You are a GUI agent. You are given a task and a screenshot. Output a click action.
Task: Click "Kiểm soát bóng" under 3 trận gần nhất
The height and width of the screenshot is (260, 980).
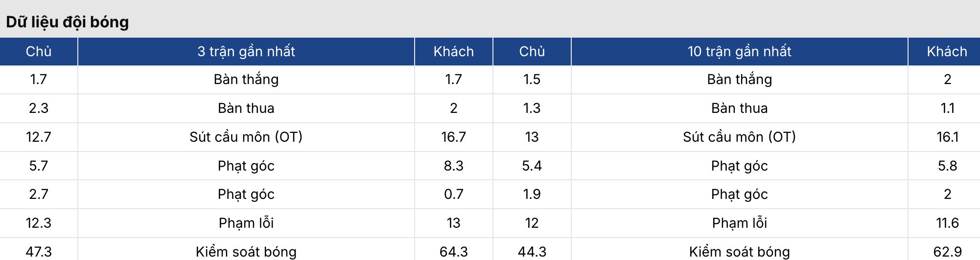246,252
